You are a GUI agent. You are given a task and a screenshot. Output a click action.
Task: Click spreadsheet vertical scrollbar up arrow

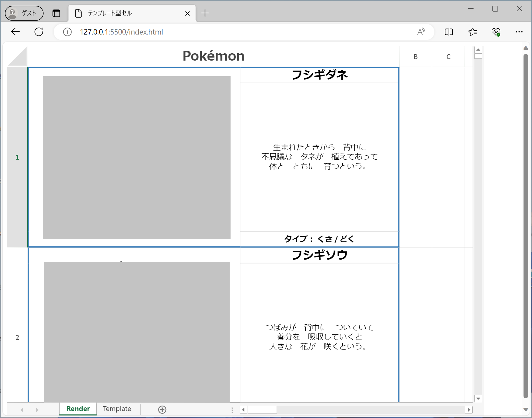478,50
